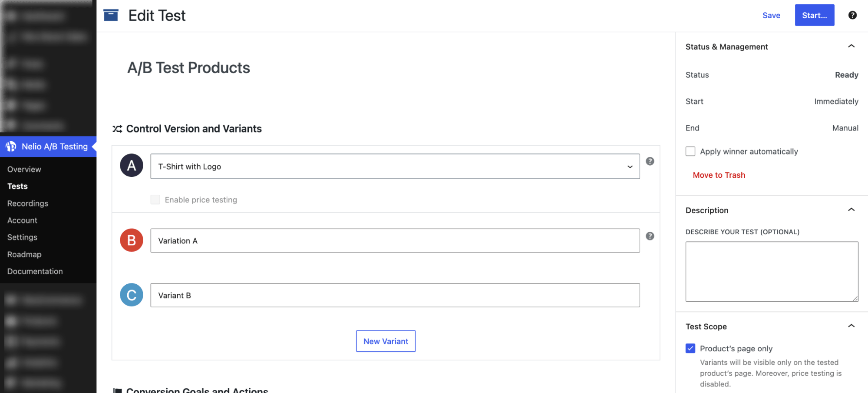868x393 pixels.
Task: Collapse the Test Scope panel
Action: (851, 326)
